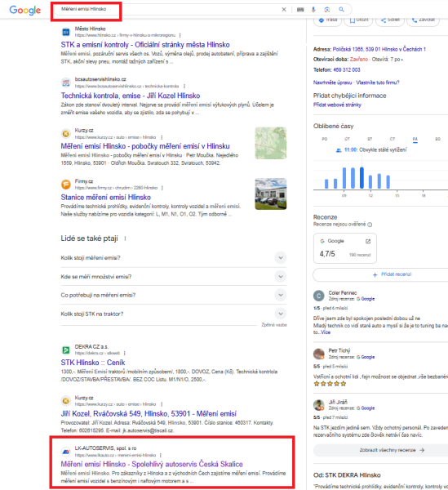Viewport: 448px width, 490px height.
Task: Click Přidat recenzi button
Action: (380, 274)
